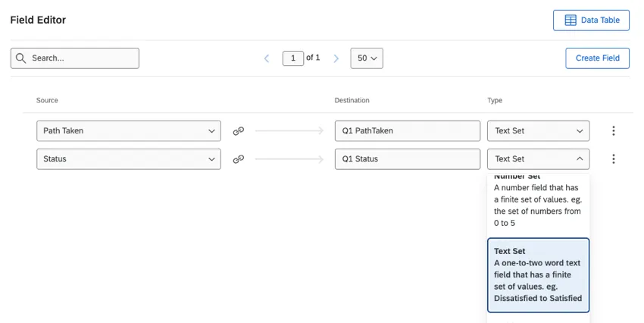Click the link icon for Path Taken
This screenshot has height=323, width=644.
[238, 131]
